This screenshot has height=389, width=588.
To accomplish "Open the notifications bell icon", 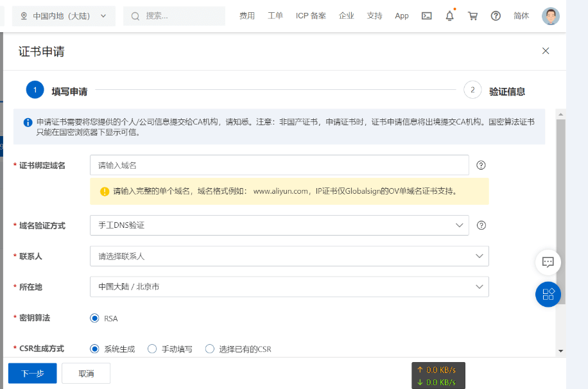I will point(449,16).
